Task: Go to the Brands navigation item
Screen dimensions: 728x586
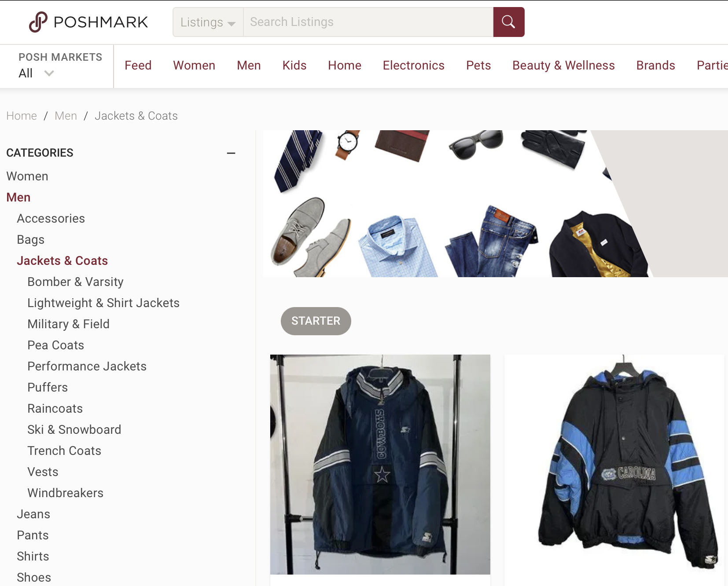Action: 655,66
